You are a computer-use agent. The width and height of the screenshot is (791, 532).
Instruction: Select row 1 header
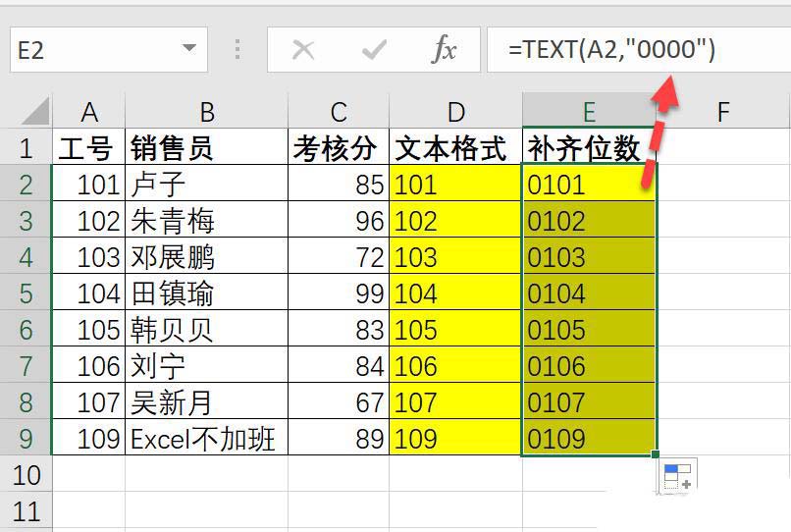click(x=26, y=148)
